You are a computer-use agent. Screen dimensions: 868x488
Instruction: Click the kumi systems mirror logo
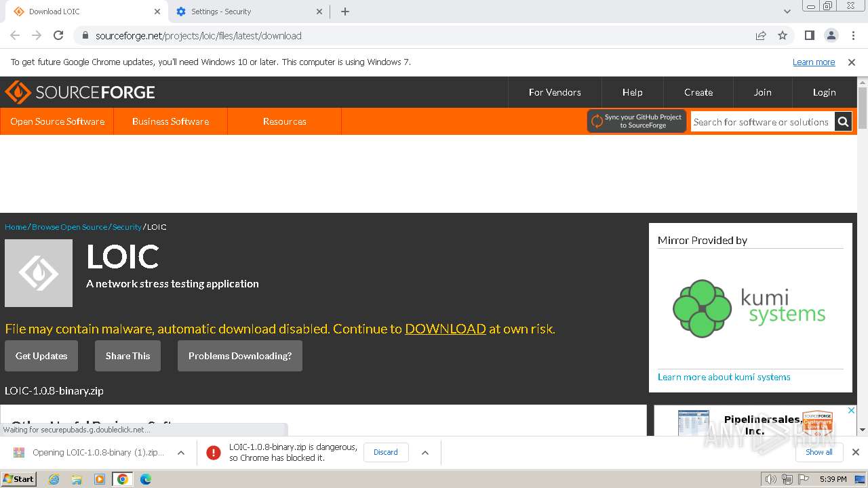tap(749, 308)
